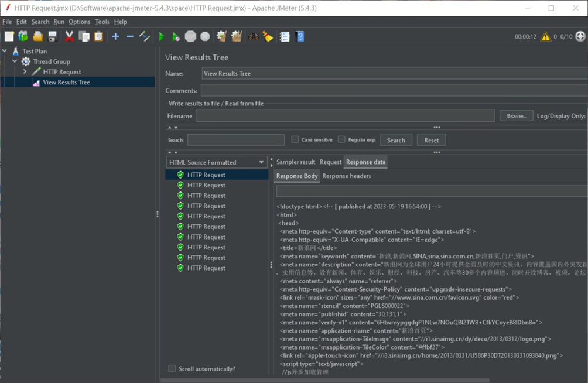Open the Help question mark icon

pos(300,36)
